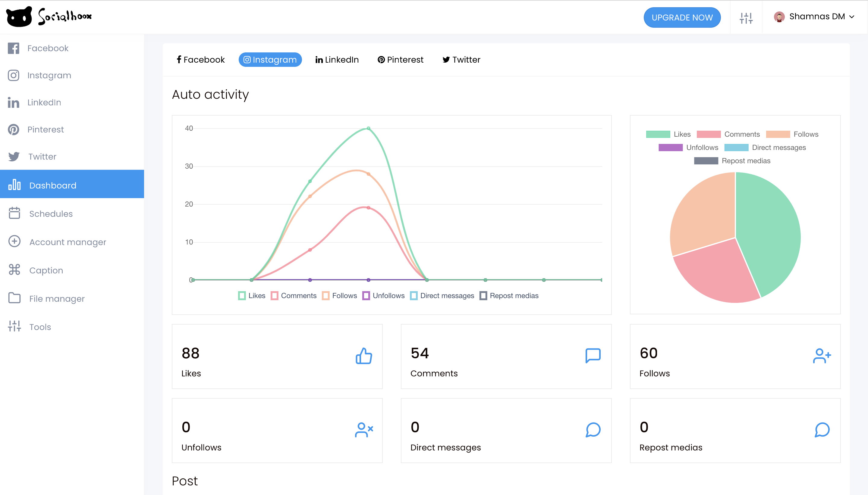
Task: Toggle Unfollows series in line chart legend
Action: point(383,295)
